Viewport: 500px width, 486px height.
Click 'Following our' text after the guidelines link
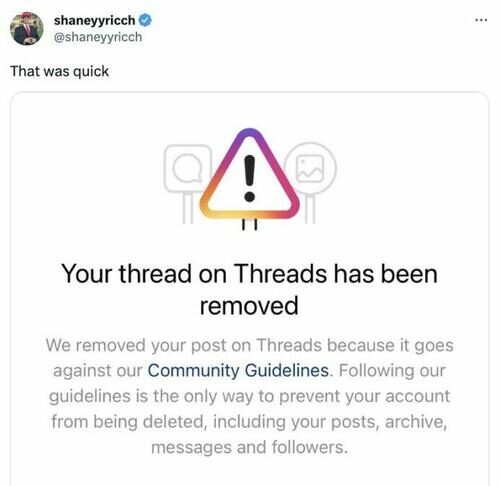click(x=392, y=370)
